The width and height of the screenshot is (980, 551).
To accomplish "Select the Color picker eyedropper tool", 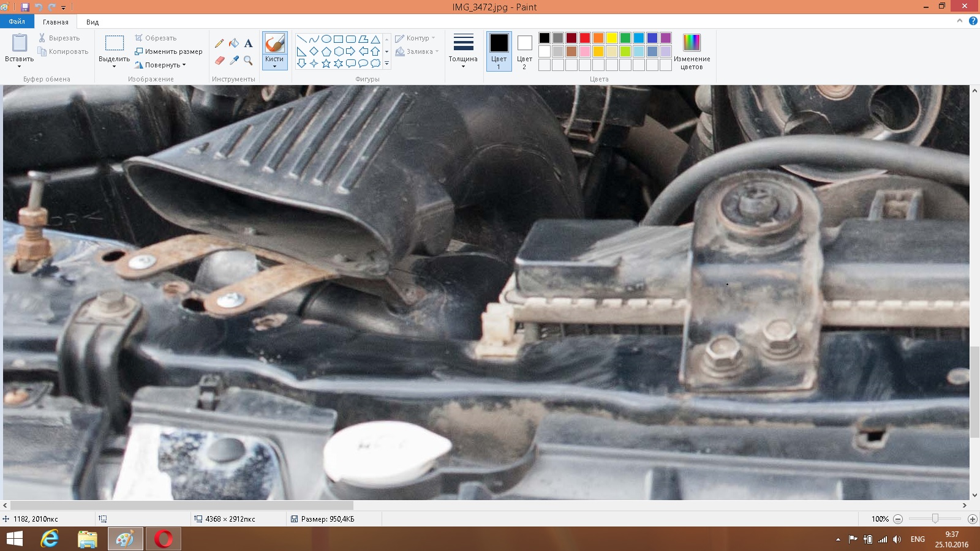I will tap(234, 60).
